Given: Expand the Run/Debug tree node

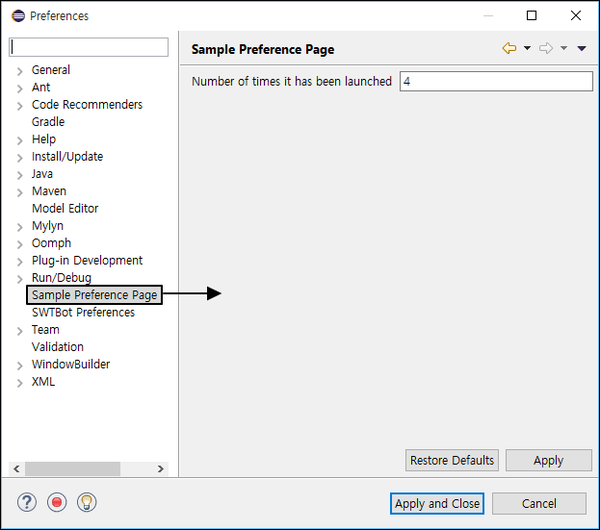Looking at the screenshot, I should click(x=20, y=279).
